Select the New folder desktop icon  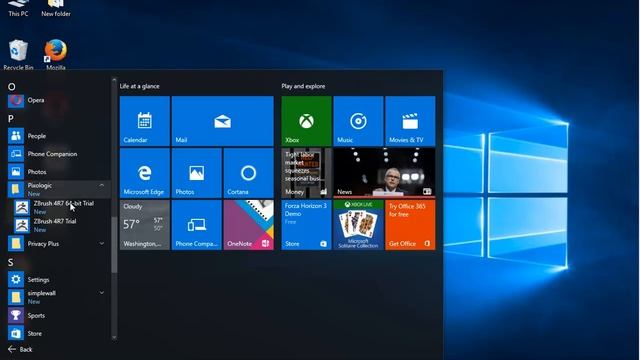(56, 9)
